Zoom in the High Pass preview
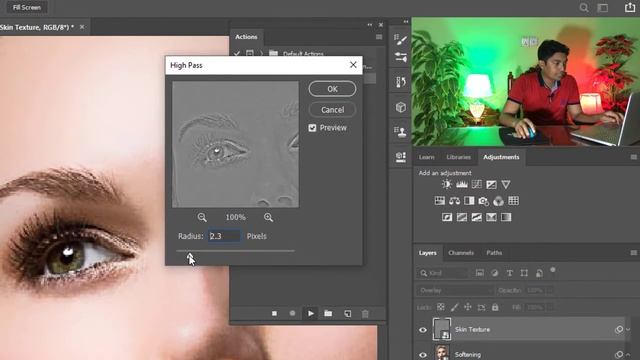This screenshot has height=360, width=640. tap(268, 218)
